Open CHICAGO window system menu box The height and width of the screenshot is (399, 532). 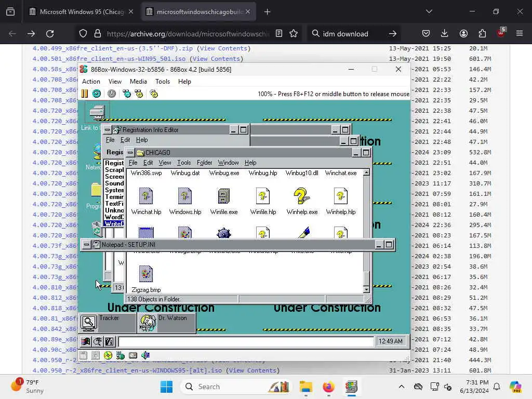pyautogui.click(x=130, y=153)
